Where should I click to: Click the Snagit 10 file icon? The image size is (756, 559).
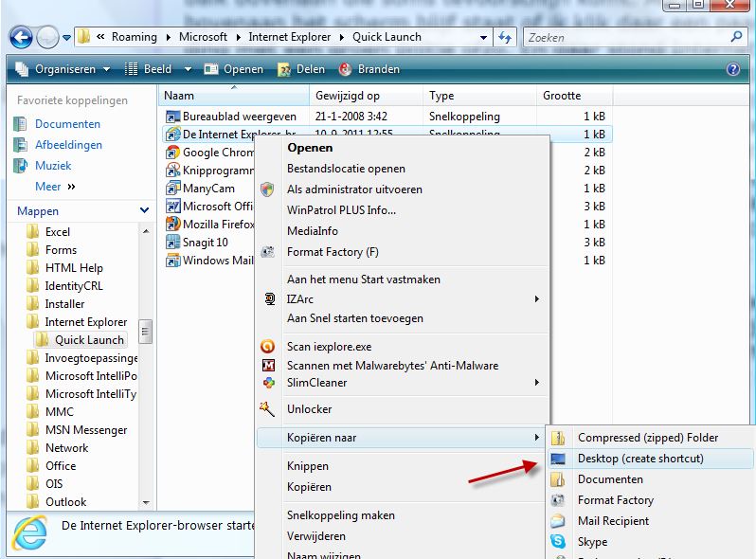coord(172,243)
